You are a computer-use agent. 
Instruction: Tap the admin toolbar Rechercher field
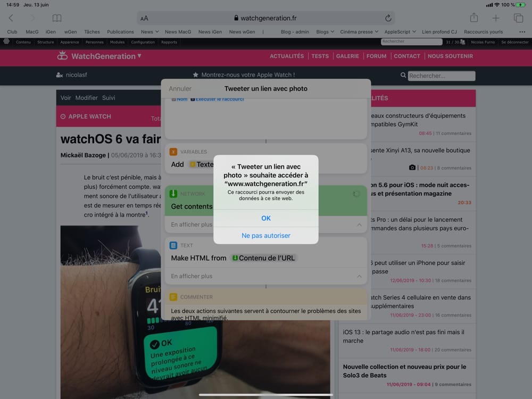click(411, 41)
